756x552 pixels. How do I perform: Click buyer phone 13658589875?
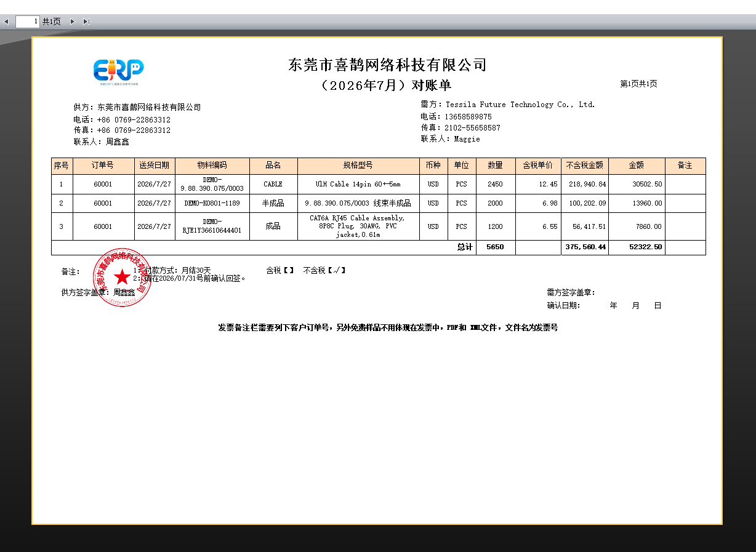(456, 116)
